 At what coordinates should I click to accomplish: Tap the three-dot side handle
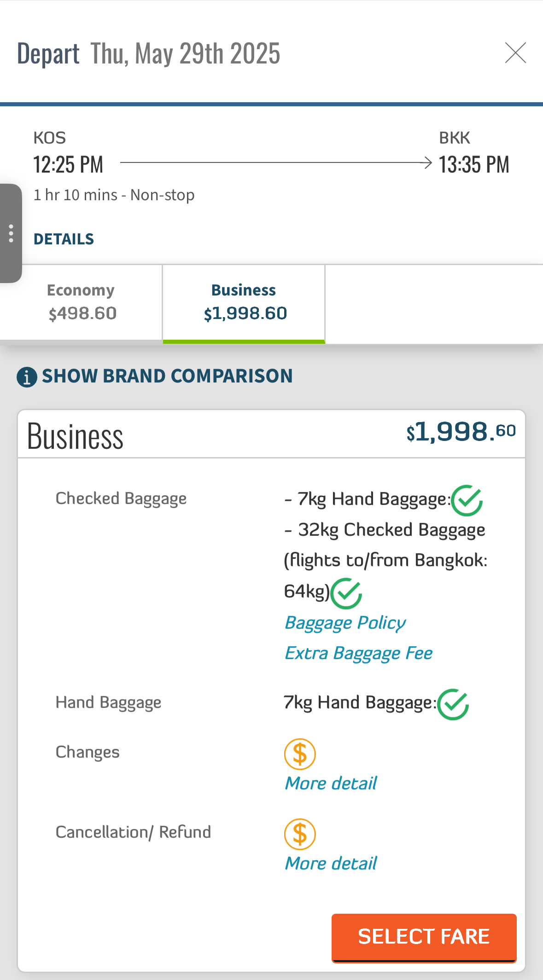click(x=11, y=233)
